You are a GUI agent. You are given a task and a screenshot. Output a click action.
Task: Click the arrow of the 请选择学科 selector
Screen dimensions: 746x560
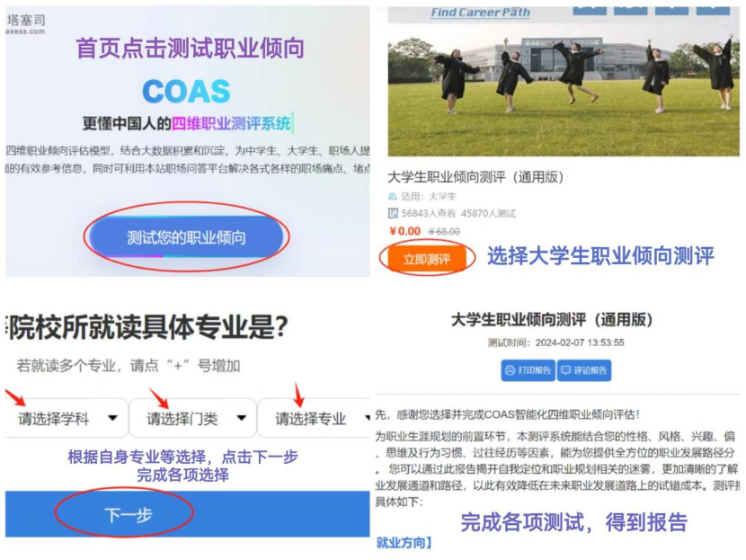coord(112,418)
